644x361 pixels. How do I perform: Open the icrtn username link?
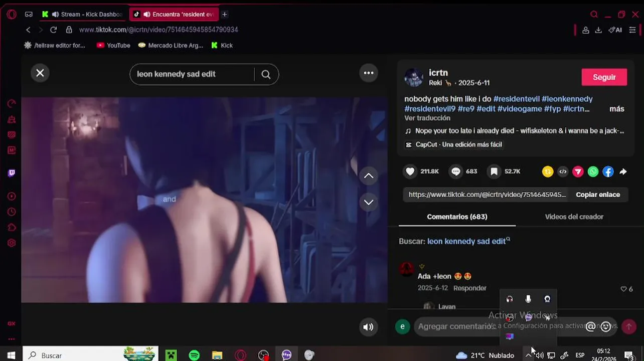tap(438, 73)
